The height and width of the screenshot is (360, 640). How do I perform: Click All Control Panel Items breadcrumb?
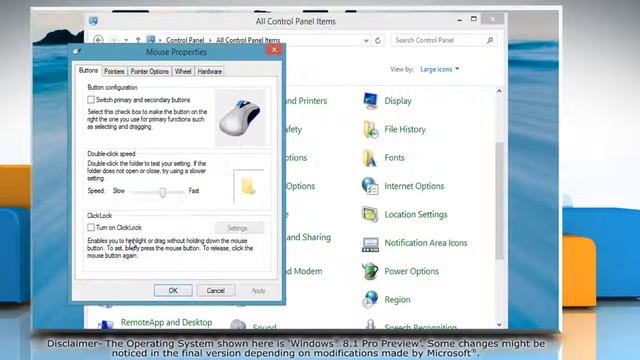click(x=248, y=40)
